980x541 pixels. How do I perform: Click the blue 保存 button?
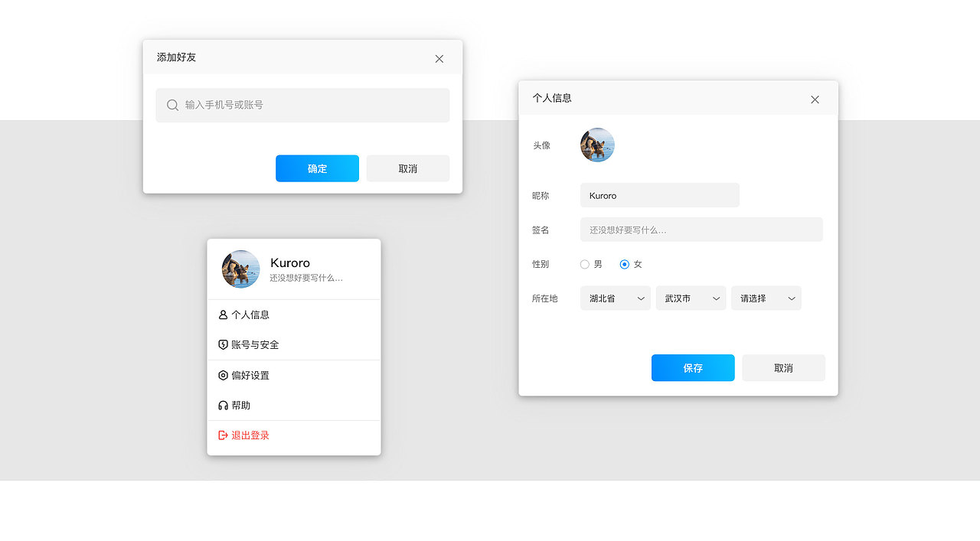pos(693,368)
